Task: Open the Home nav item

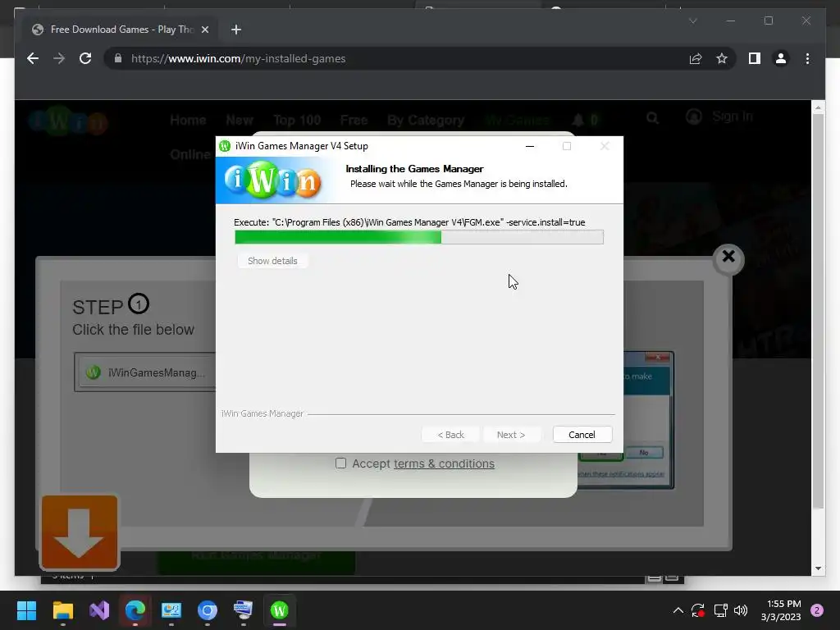Action: pyautogui.click(x=188, y=120)
